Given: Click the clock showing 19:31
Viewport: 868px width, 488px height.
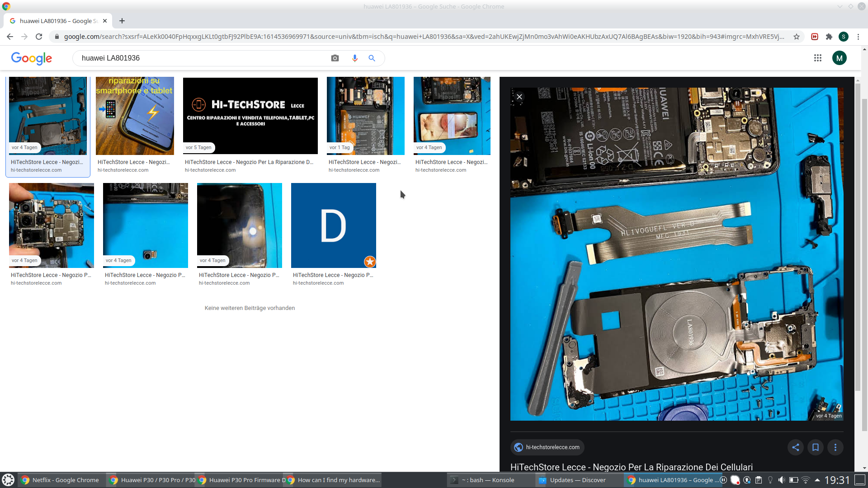Looking at the screenshot, I should [x=837, y=480].
